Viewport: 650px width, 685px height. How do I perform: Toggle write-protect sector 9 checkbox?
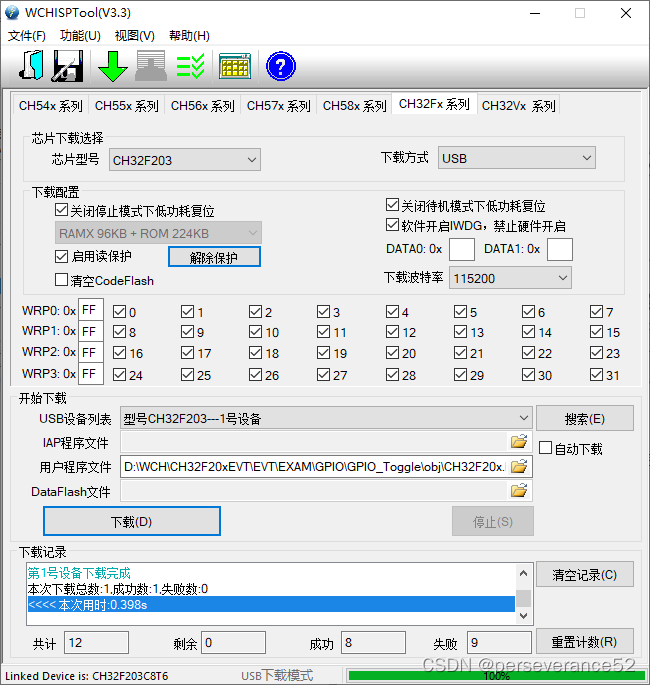187,332
